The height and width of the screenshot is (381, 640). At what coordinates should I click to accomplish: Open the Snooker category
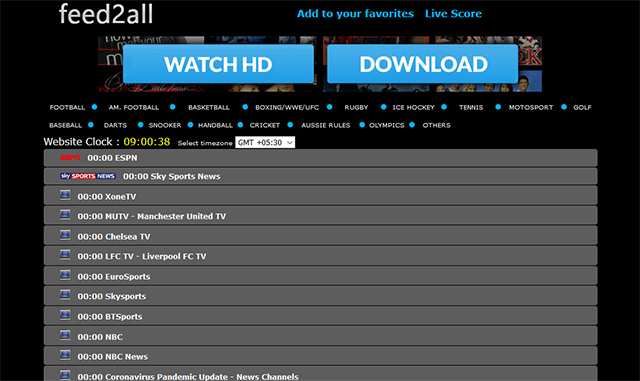tap(165, 125)
